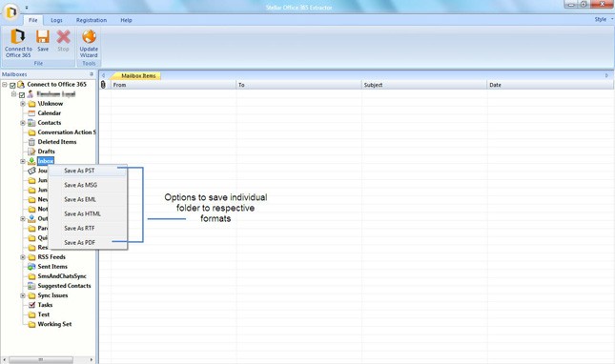Image resolution: width=615 pixels, height=364 pixels.
Task: Select Save As MSG menu option
Action: pyautogui.click(x=88, y=185)
